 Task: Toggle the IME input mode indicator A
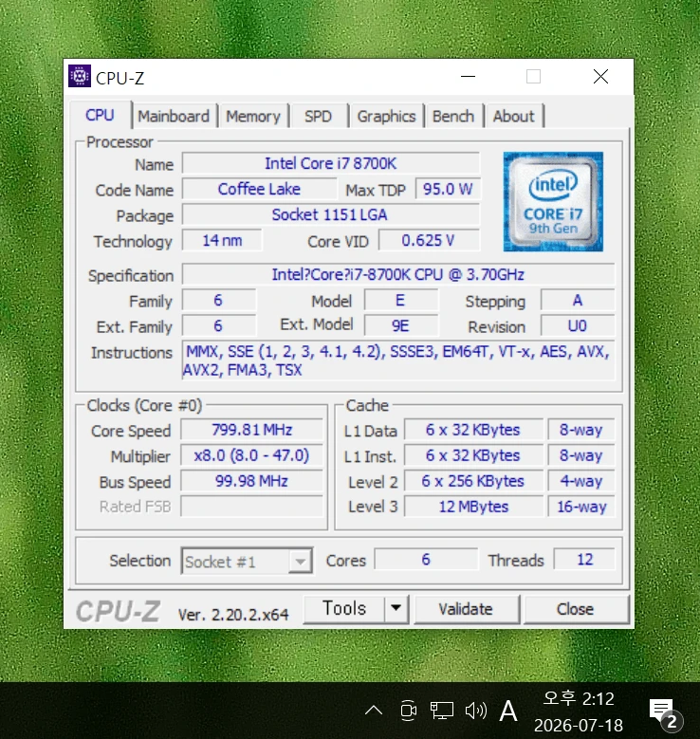pyautogui.click(x=508, y=711)
